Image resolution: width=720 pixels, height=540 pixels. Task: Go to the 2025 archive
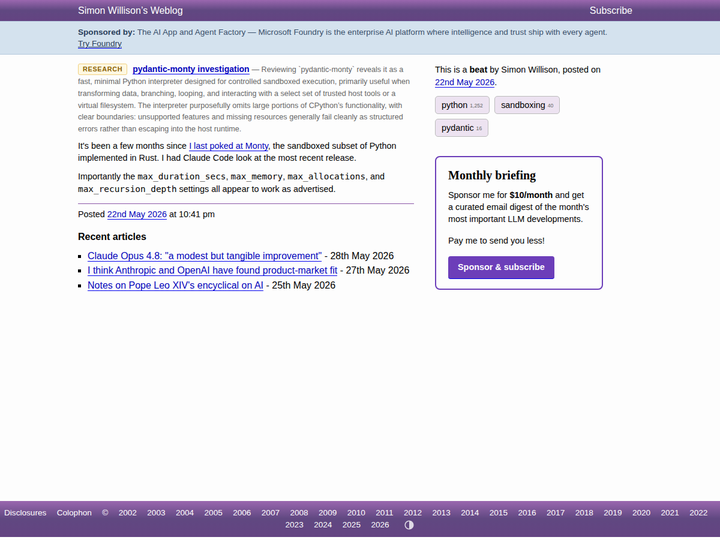pos(351,525)
